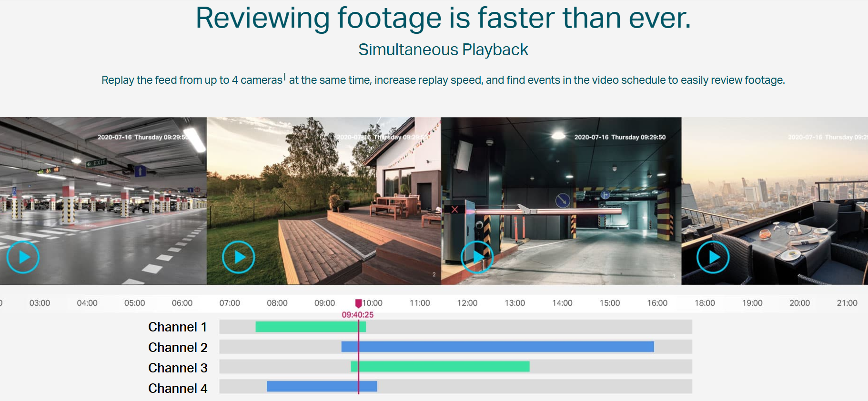Play the rooftop restaurant camera feed
868x401 pixels.
(x=713, y=257)
